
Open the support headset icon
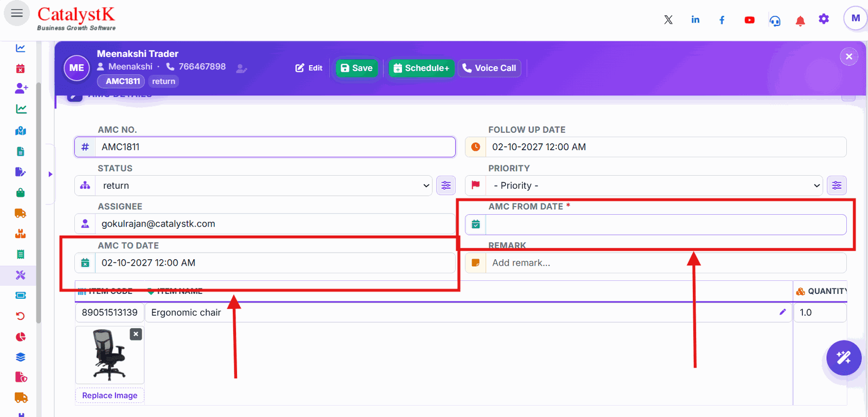(x=775, y=21)
